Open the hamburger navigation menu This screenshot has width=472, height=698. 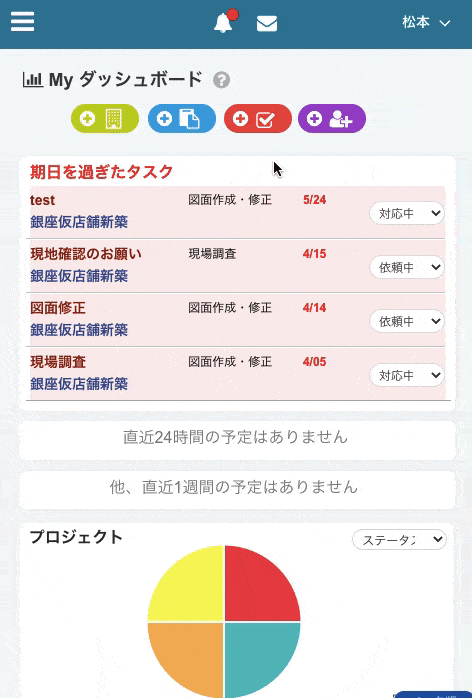pyautogui.click(x=22, y=21)
